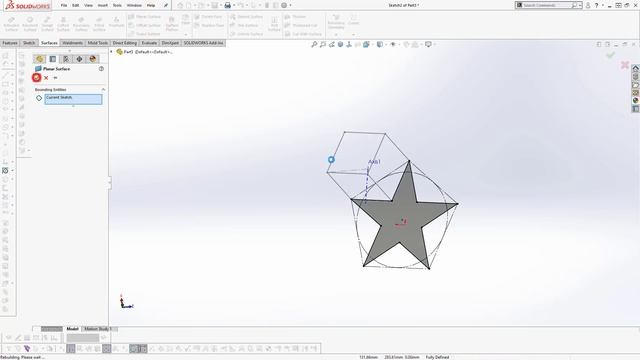640x360 pixels.
Task: Pin the menu bar with pushpin
Action: point(166,5)
